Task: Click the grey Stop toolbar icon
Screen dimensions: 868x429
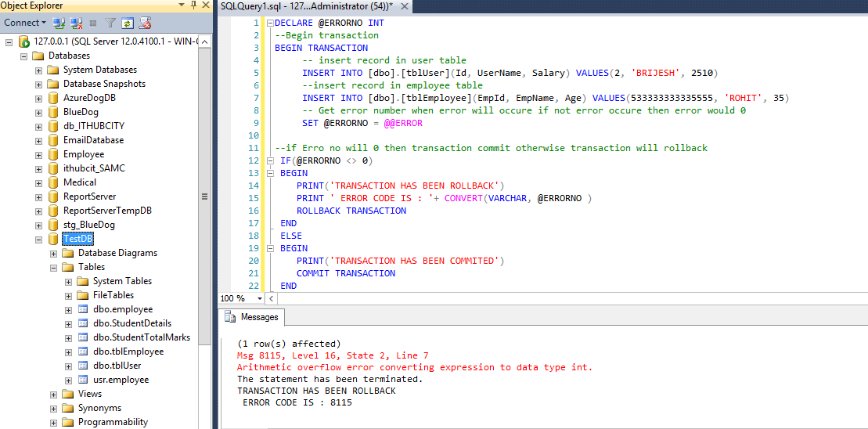Action: 94,23
